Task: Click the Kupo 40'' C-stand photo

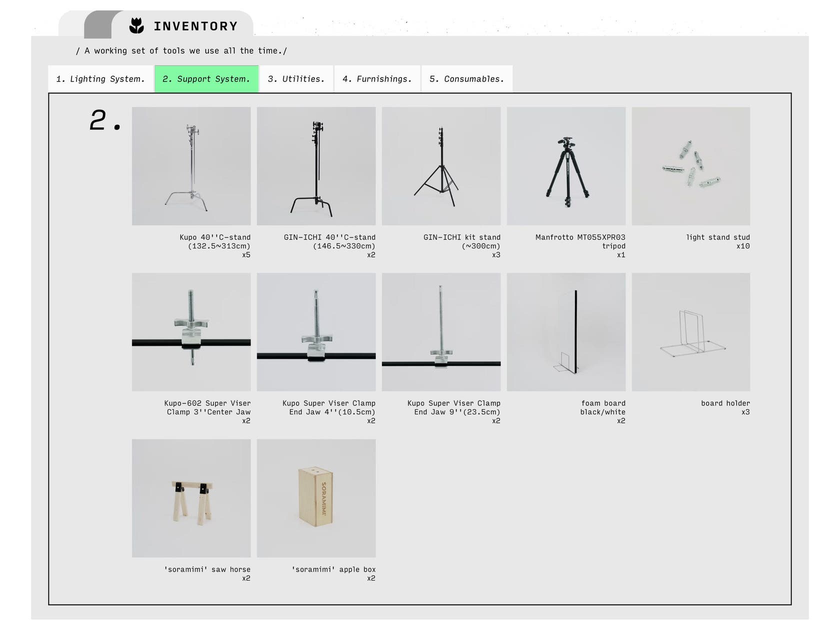Action: 191,166
